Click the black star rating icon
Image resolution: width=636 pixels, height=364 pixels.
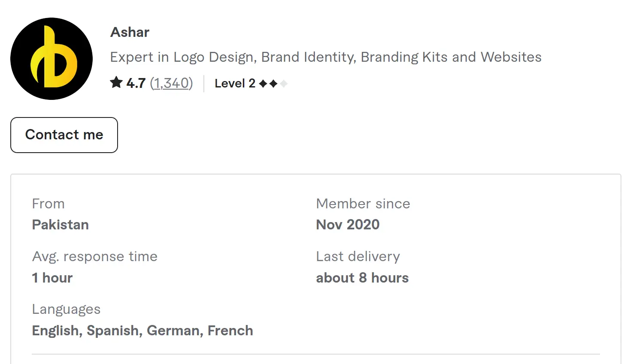click(116, 82)
